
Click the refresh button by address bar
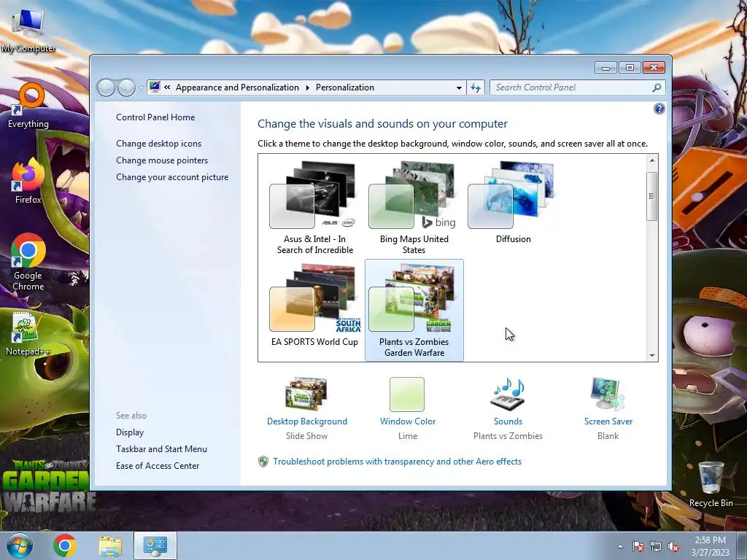[476, 87]
